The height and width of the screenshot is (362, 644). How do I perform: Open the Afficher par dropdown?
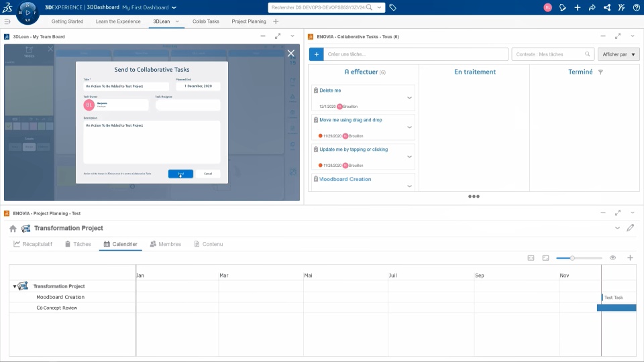click(x=619, y=54)
